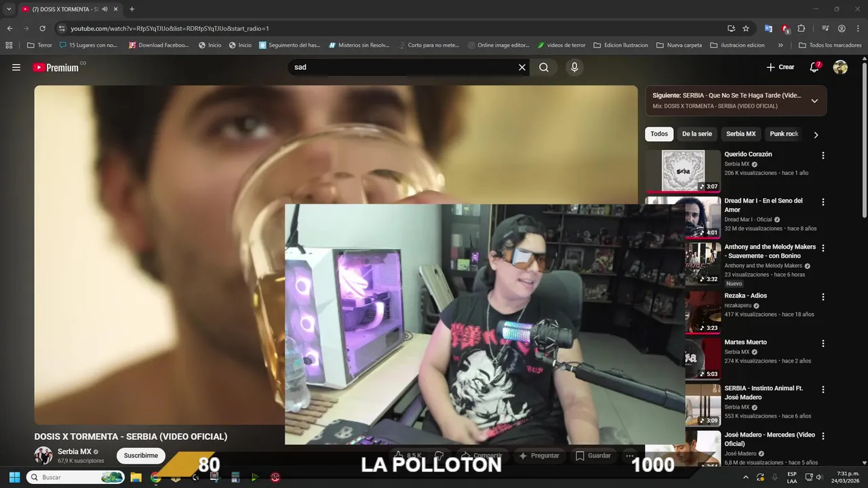The height and width of the screenshot is (488, 868).
Task: Save video with Guardar button
Action: point(593,455)
